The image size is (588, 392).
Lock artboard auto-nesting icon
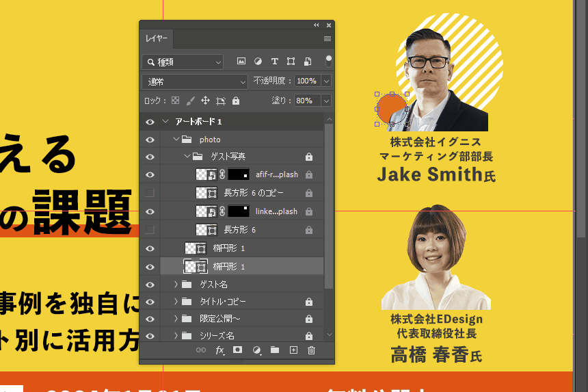pyautogui.click(x=220, y=101)
